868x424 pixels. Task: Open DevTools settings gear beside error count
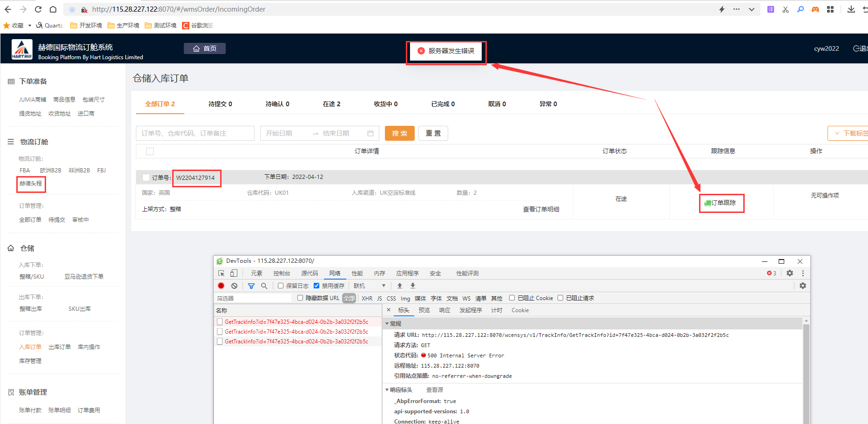[790, 273]
